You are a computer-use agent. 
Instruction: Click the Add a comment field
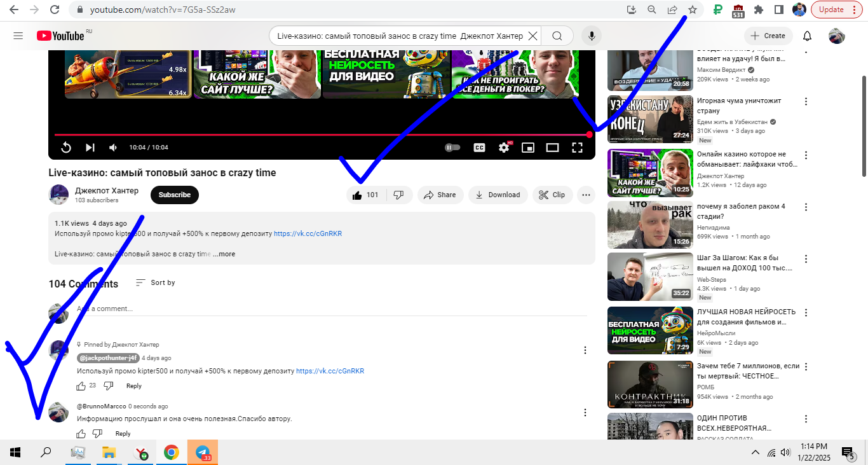[x=332, y=309]
